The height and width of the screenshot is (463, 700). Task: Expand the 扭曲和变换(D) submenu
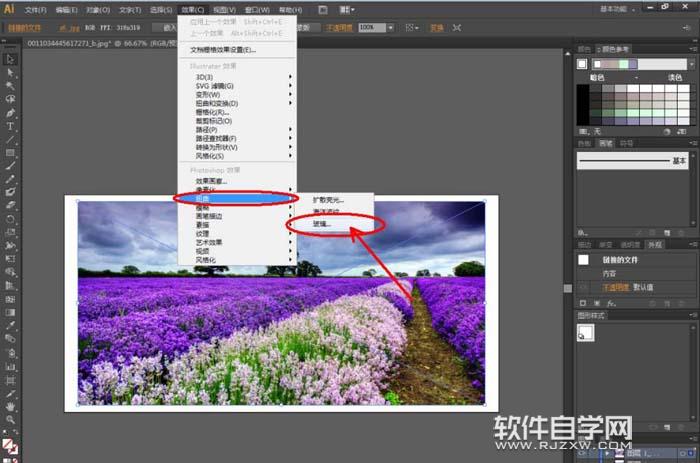tap(237, 103)
